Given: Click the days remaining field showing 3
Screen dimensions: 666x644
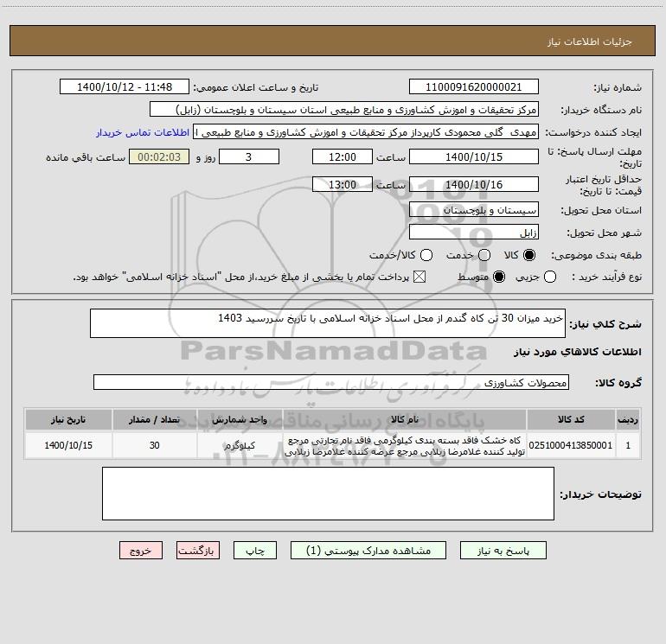Looking at the screenshot, I should click(x=249, y=156).
